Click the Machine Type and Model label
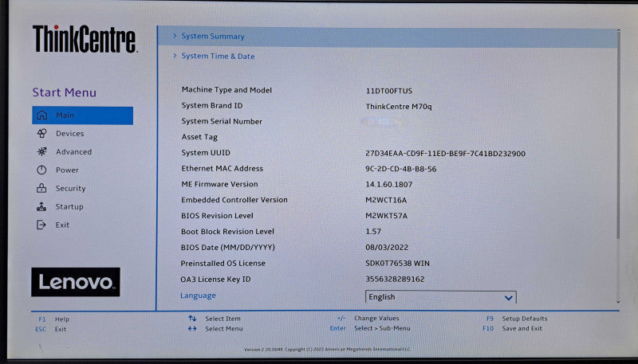This screenshot has height=364, width=638. [x=226, y=90]
